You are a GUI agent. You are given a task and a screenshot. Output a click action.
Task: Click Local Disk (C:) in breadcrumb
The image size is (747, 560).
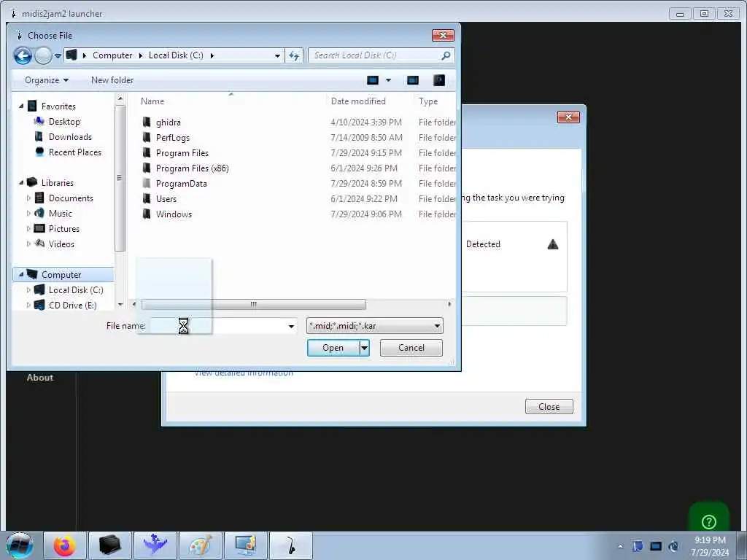click(176, 55)
